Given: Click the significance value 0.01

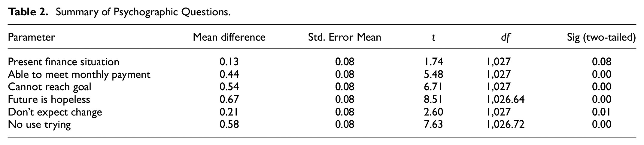Looking at the screenshot, I should point(601,112).
